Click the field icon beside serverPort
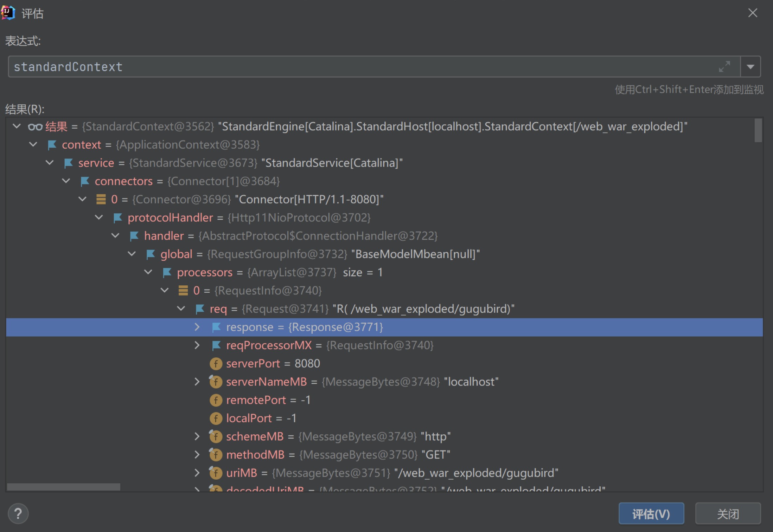 coord(216,364)
